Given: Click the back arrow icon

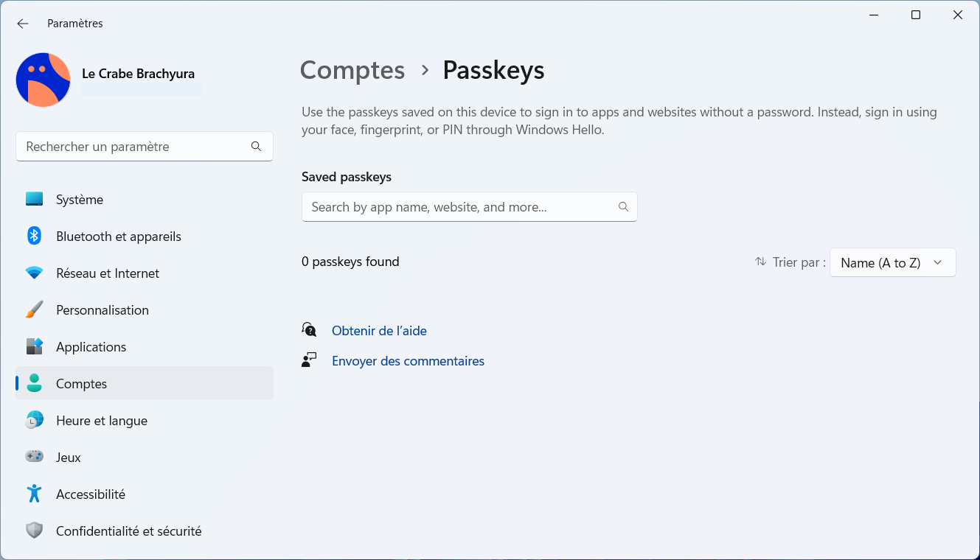Looking at the screenshot, I should click(23, 24).
